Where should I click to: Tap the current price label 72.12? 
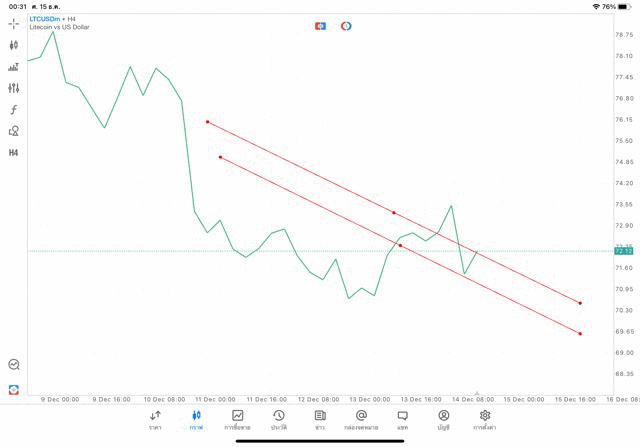(x=623, y=251)
